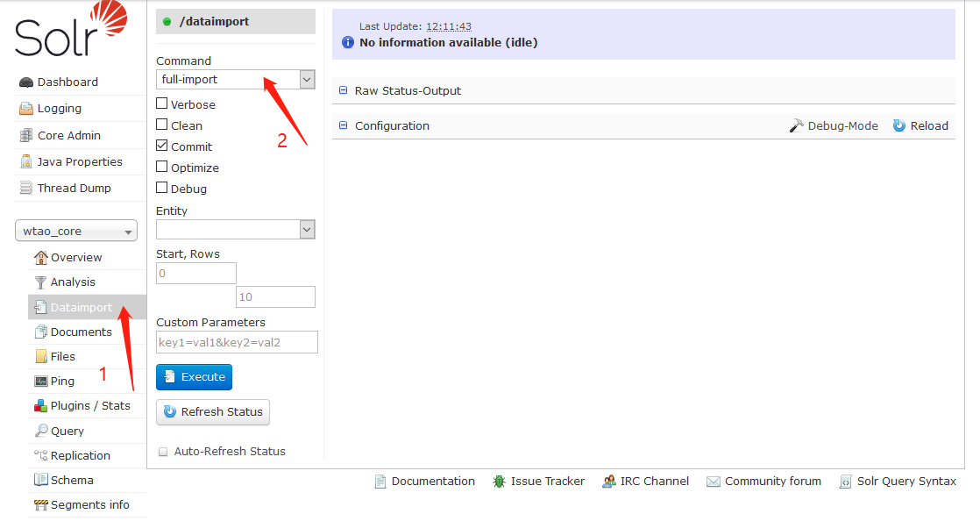Open the Segments info page
980x521 pixels.
point(90,504)
